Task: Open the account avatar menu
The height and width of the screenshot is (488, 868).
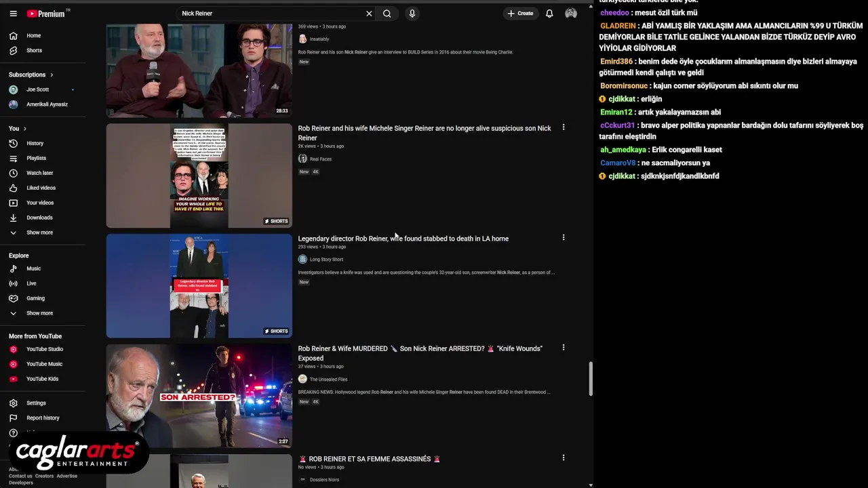Action: tap(571, 14)
